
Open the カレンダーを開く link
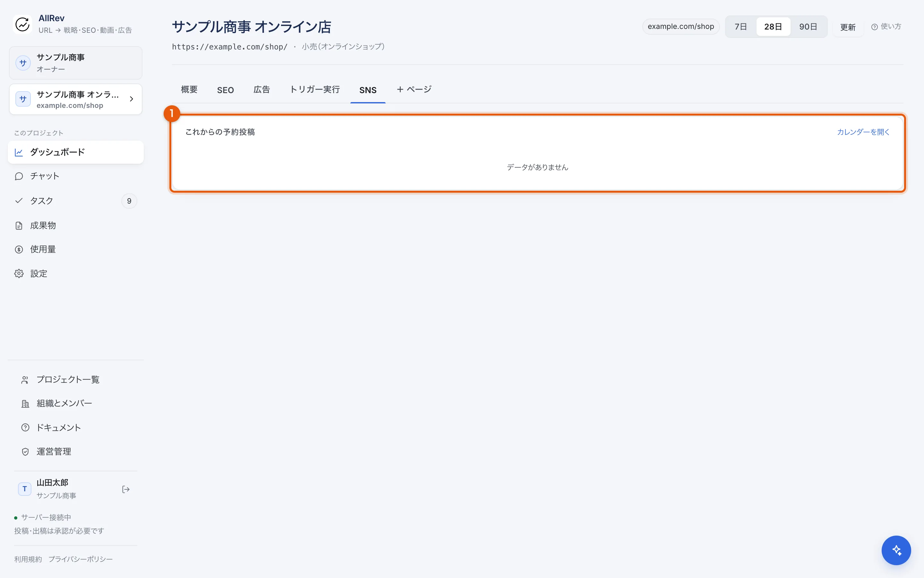pyautogui.click(x=863, y=132)
